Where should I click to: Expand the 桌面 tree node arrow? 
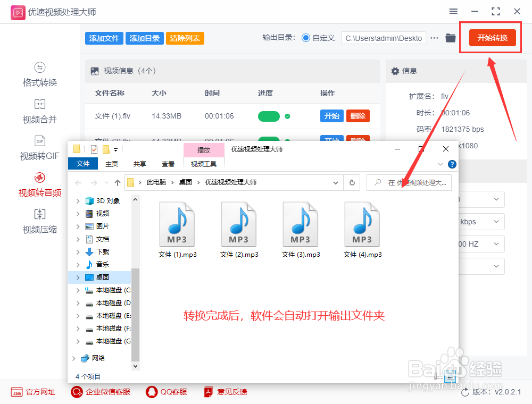78,277
